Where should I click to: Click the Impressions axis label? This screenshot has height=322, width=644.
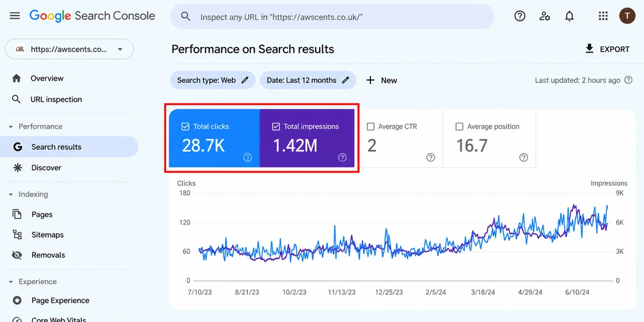click(609, 183)
